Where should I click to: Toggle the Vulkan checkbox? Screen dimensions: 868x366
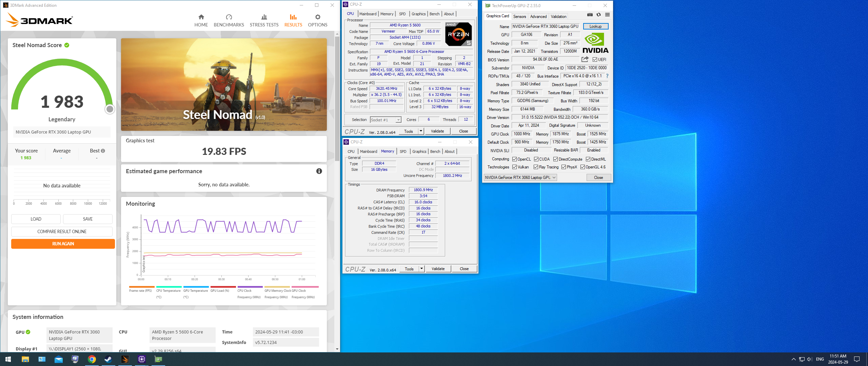514,167
